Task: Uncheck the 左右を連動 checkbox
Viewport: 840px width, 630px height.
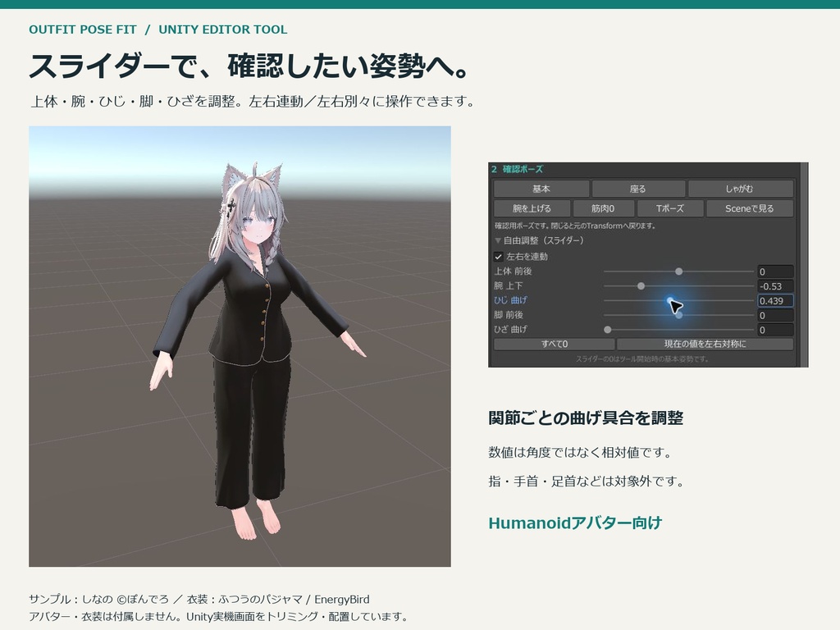Action: [499, 257]
